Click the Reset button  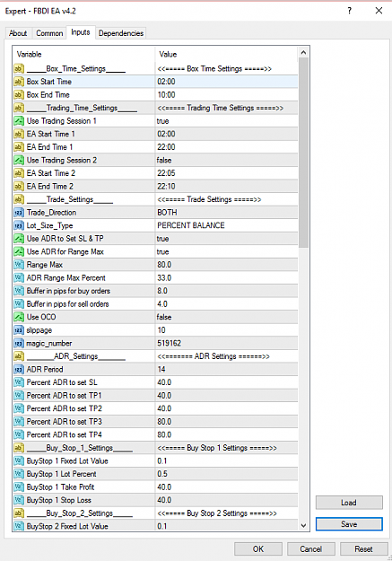pyautogui.click(x=363, y=548)
